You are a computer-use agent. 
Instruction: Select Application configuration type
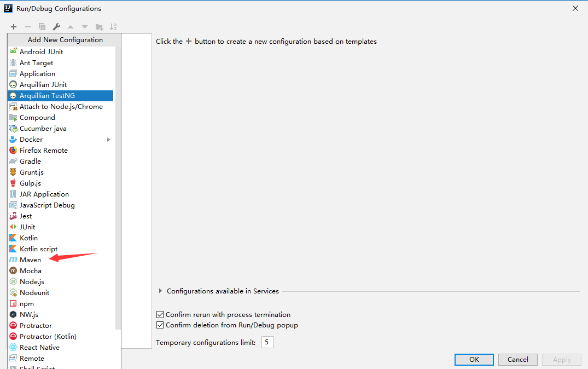(60, 73)
